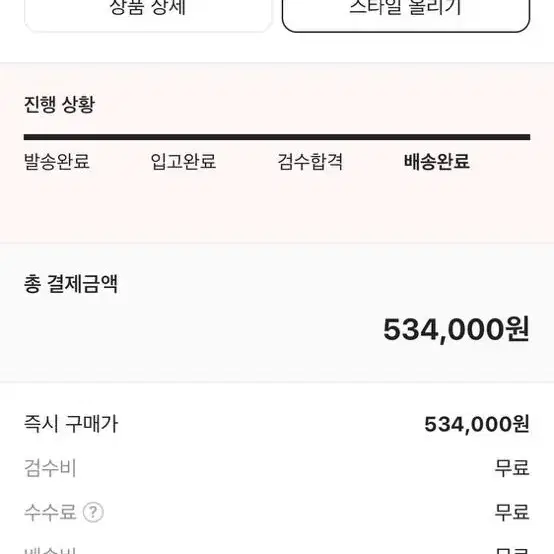Click the black progress status bar
Viewport: 554px width, 554px height.
coord(277,137)
